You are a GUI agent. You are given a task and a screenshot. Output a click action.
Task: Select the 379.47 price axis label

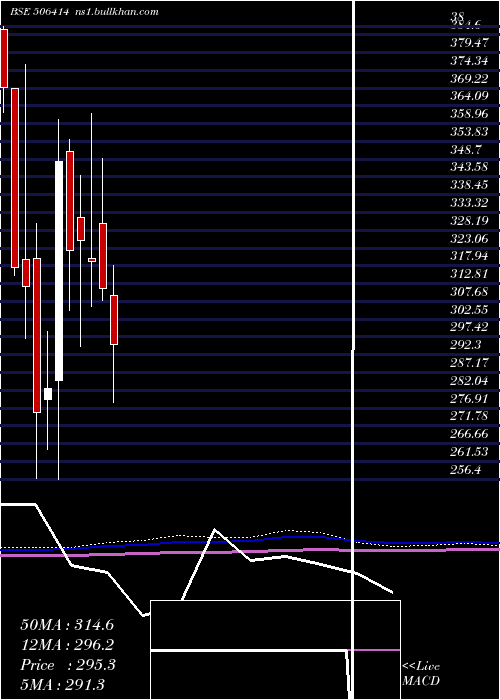469,42
